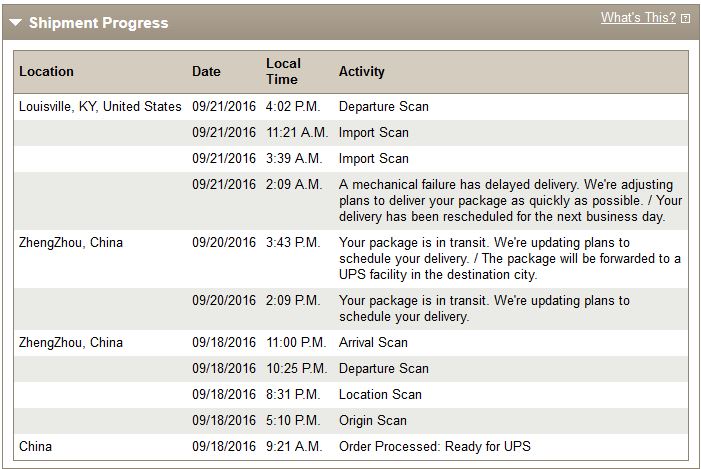701x469 pixels.
Task: Click the ZhengZhou location for 09/20/2016
Action: pyautogui.click(x=71, y=243)
